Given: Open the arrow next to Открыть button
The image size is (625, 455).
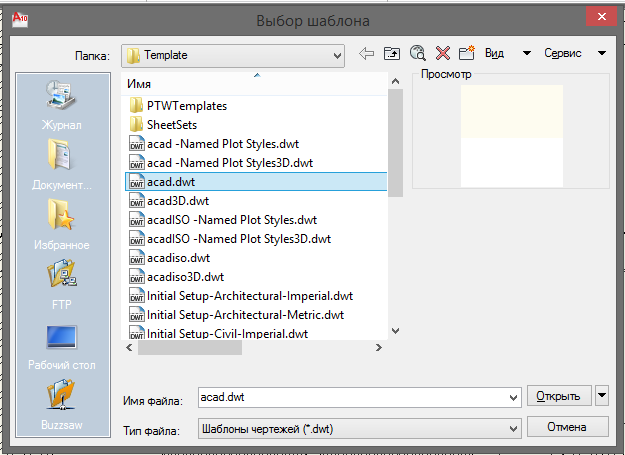Looking at the screenshot, I should 602,396.
